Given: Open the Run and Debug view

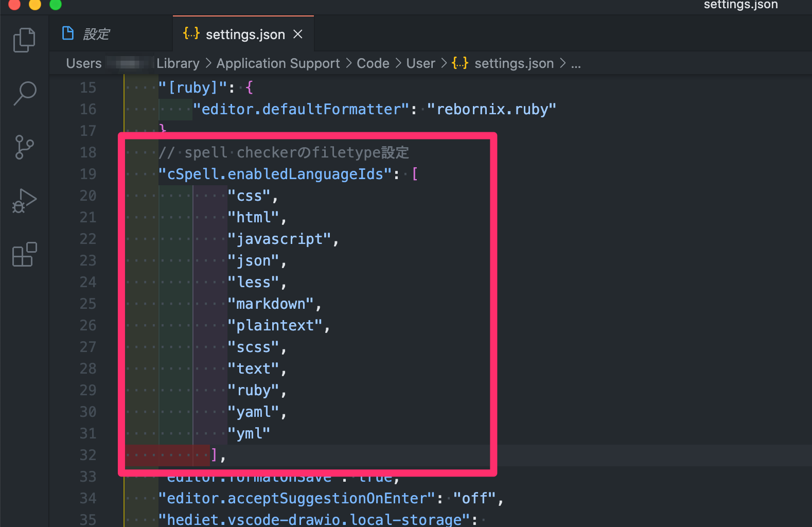Looking at the screenshot, I should (24, 201).
